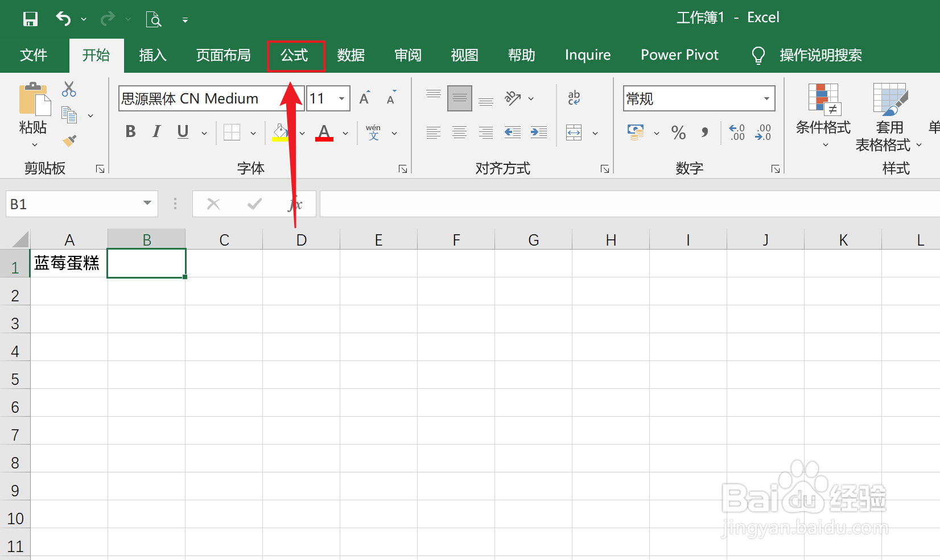
Task: Decrease decimal places
Action: click(x=764, y=132)
